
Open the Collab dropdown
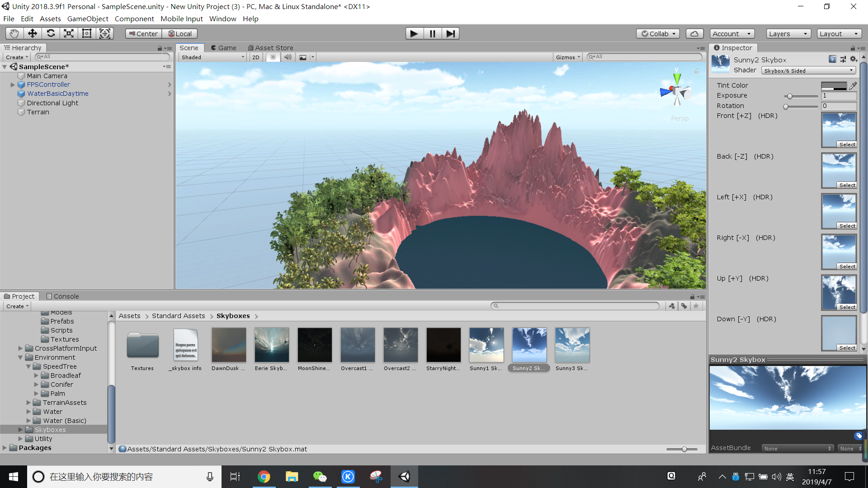(658, 33)
